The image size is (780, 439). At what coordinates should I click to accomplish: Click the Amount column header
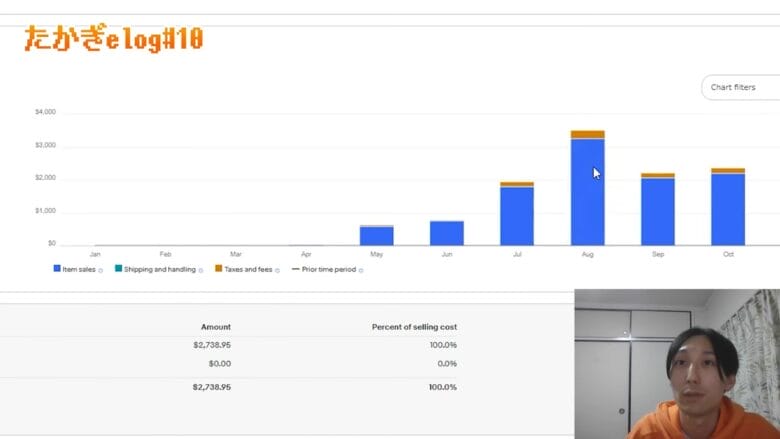coord(216,327)
